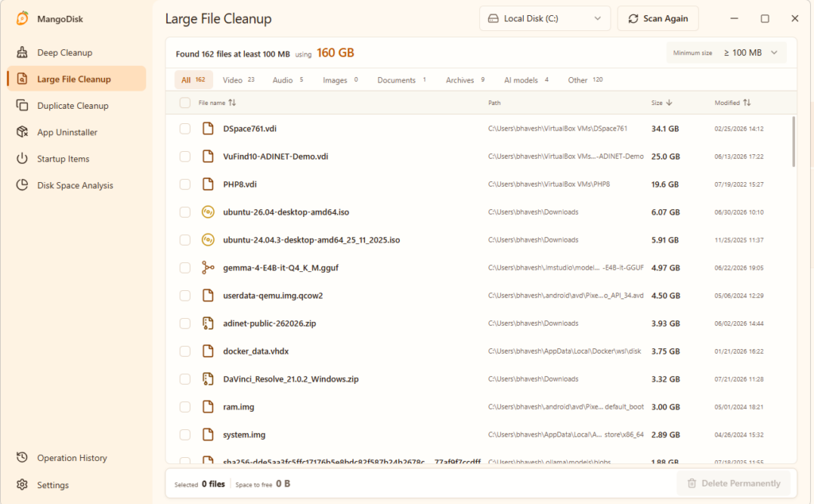This screenshot has height=504, width=814.
Task: Switch to the All 162 tab
Action: pyautogui.click(x=193, y=79)
